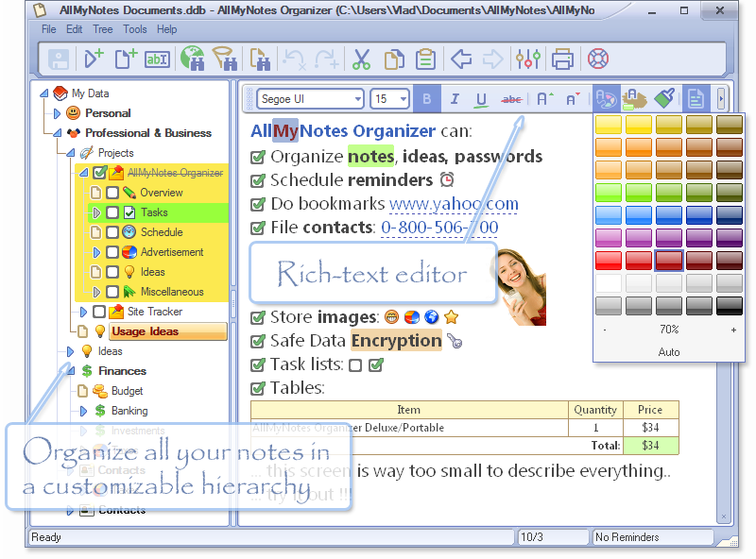Image resolution: width=756 pixels, height=559 pixels.
Task: Pick the black color swatch
Action: pyautogui.click(x=729, y=306)
